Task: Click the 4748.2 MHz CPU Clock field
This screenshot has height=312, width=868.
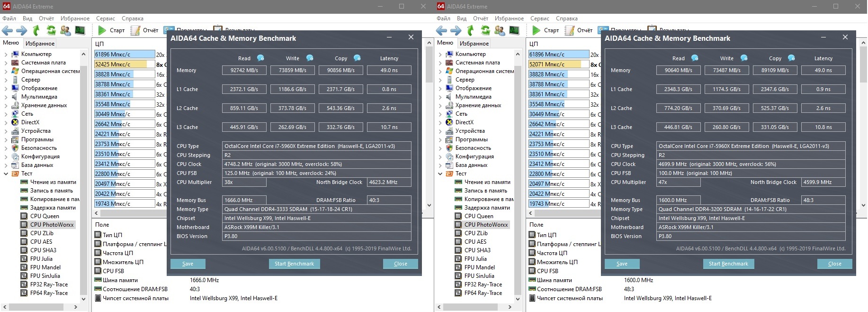Action: coord(317,164)
